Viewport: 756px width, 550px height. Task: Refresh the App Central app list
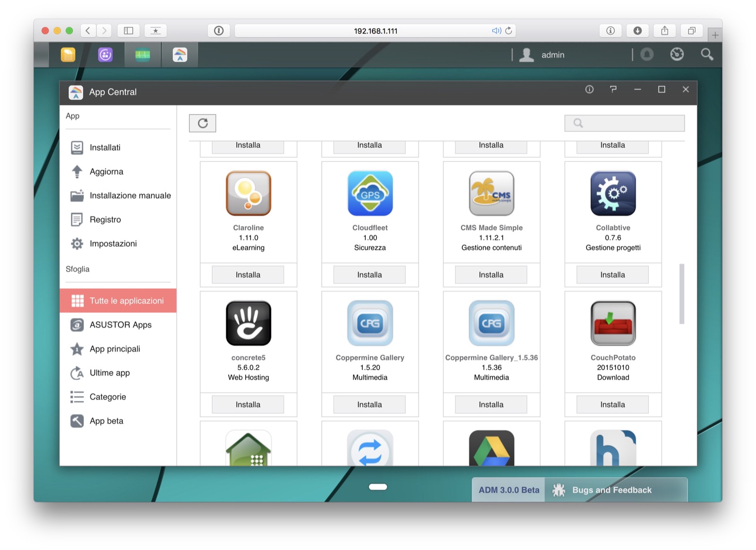(203, 123)
